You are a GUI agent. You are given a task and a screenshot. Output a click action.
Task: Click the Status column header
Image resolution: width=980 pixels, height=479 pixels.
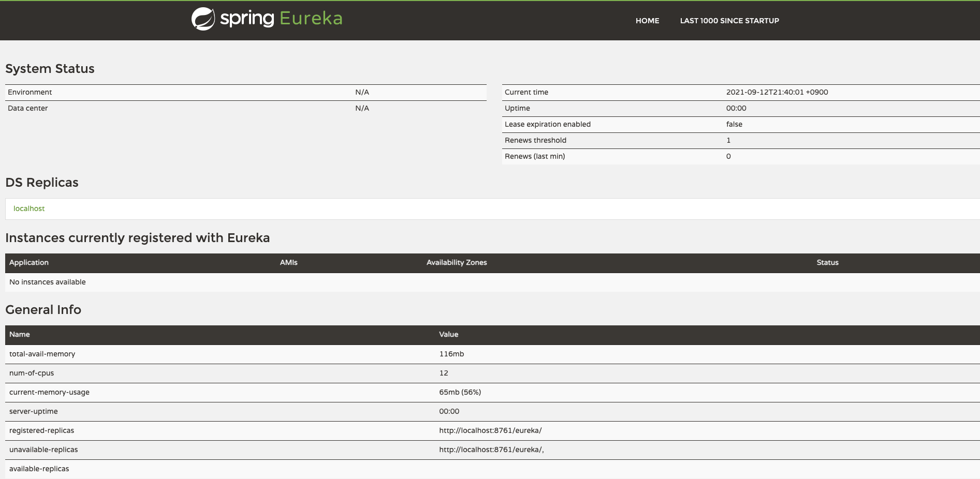(827, 263)
